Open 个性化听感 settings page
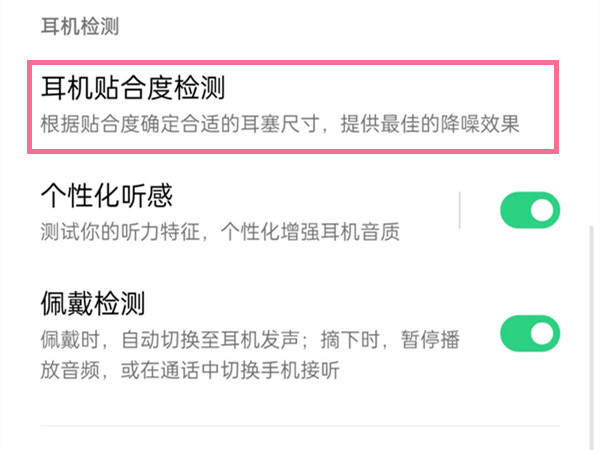The width and height of the screenshot is (600, 450). click(249, 212)
